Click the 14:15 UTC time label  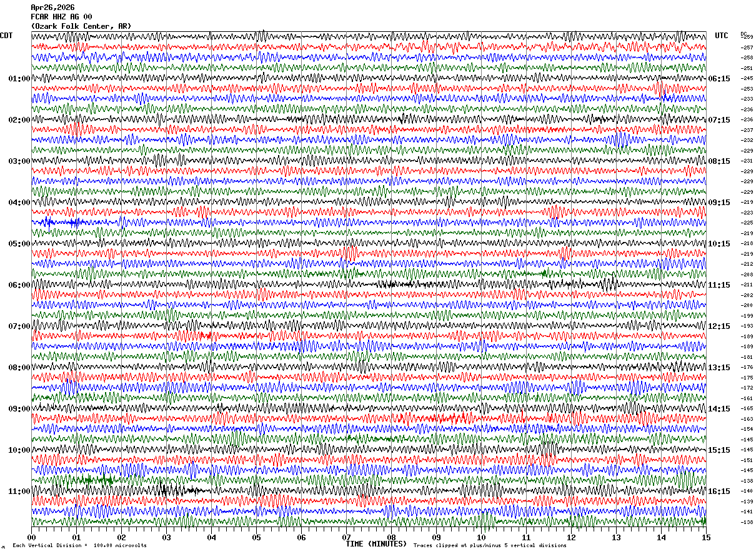[x=719, y=409]
